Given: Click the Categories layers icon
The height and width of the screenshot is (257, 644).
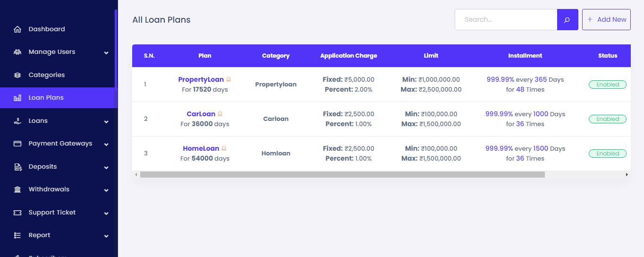Looking at the screenshot, I should point(17,75).
